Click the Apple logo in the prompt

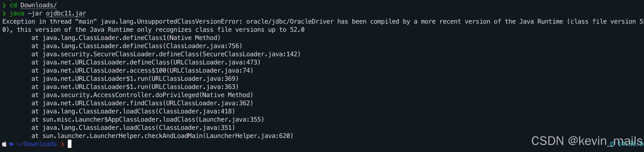tap(4, 144)
